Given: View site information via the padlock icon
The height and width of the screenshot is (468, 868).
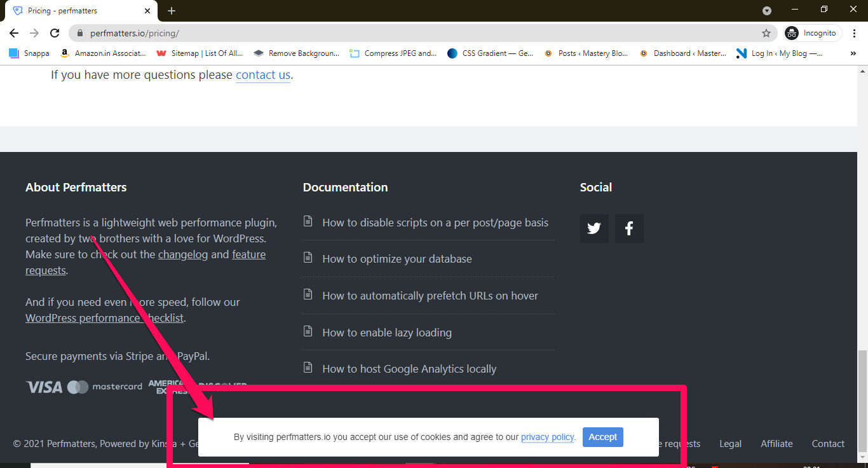Looking at the screenshot, I should click(x=80, y=33).
